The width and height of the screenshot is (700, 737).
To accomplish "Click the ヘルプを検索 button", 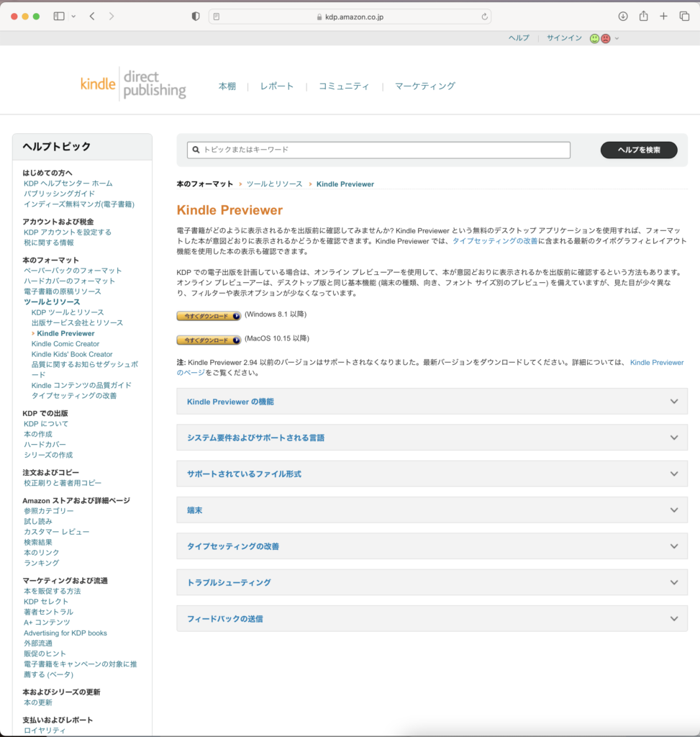I will tap(638, 150).
